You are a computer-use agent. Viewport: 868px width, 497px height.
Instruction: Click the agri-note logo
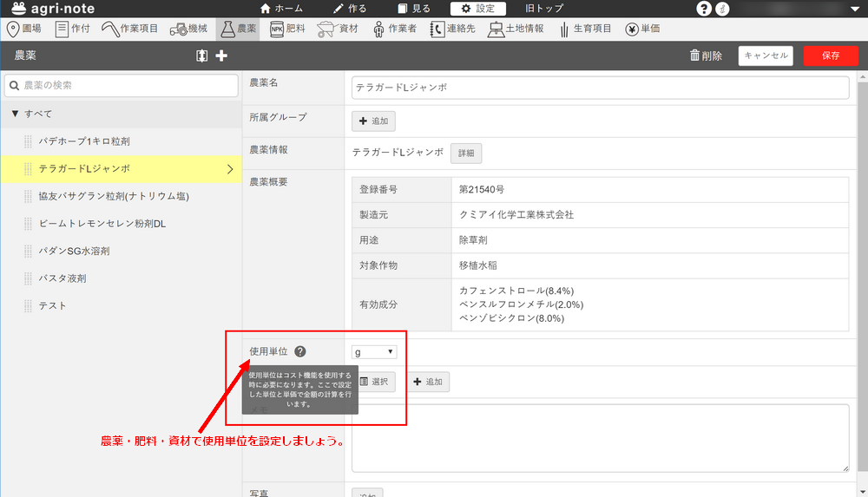pyautogui.click(x=53, y=9)
